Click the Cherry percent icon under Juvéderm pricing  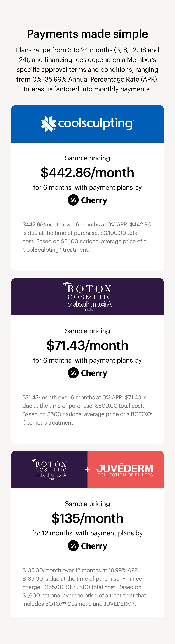tap(73, 546)
